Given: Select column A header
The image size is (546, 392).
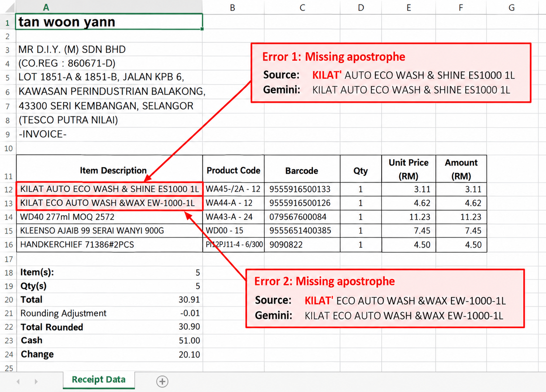Looking at the screenshot, I should click(109, 7).
